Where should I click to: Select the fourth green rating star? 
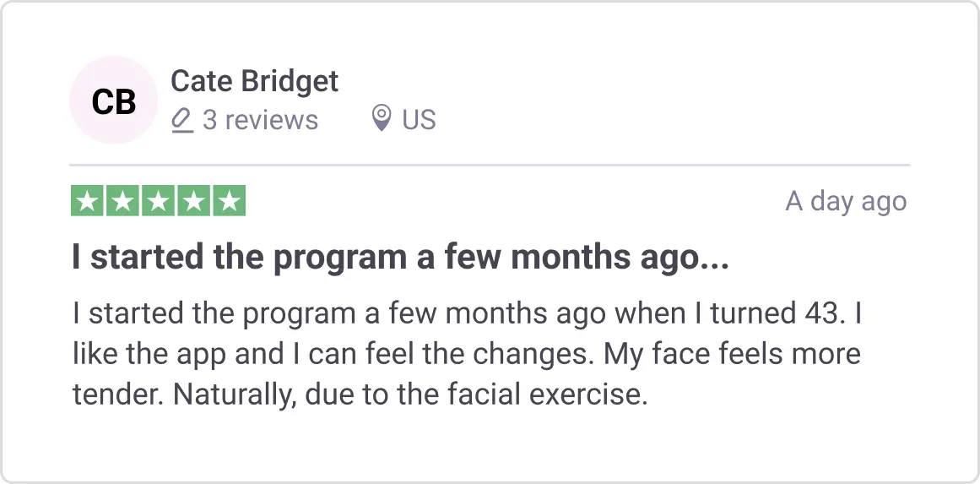(193, 201)
